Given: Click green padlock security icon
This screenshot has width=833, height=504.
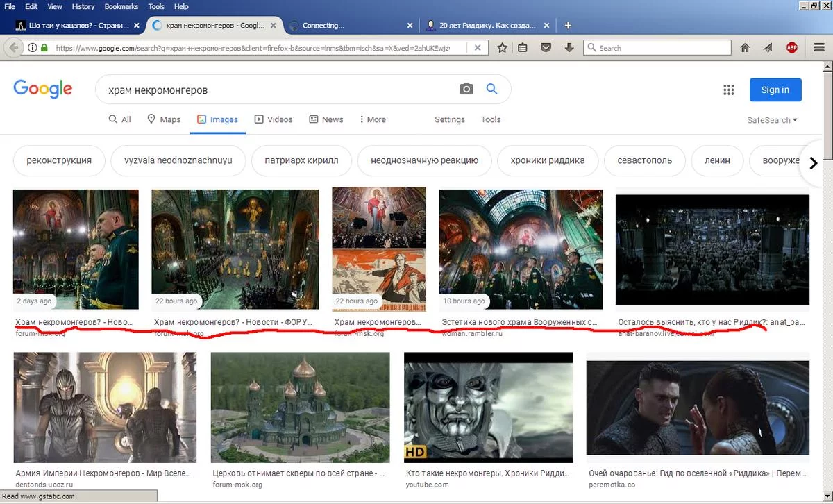Looking at the screenshot, I should [x=44, y=48].
